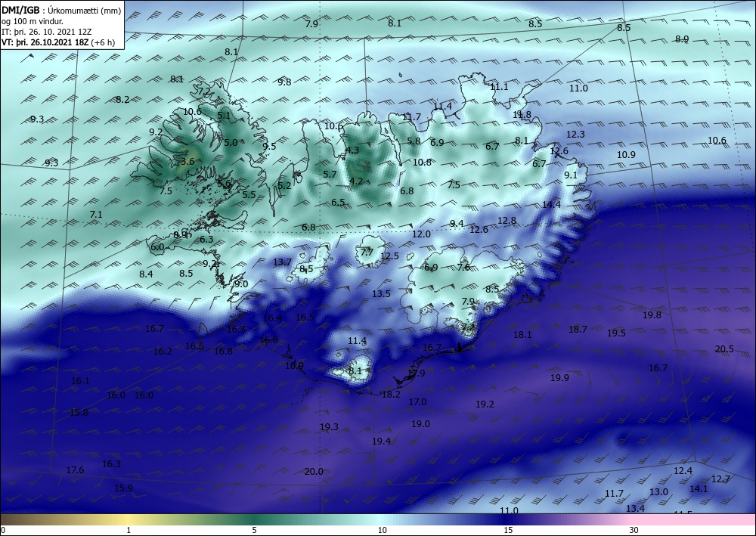Click the 'DMI/IGB : Úrkomumætti (mm)' title line
756x536 pixels.
tap(61, 11)
